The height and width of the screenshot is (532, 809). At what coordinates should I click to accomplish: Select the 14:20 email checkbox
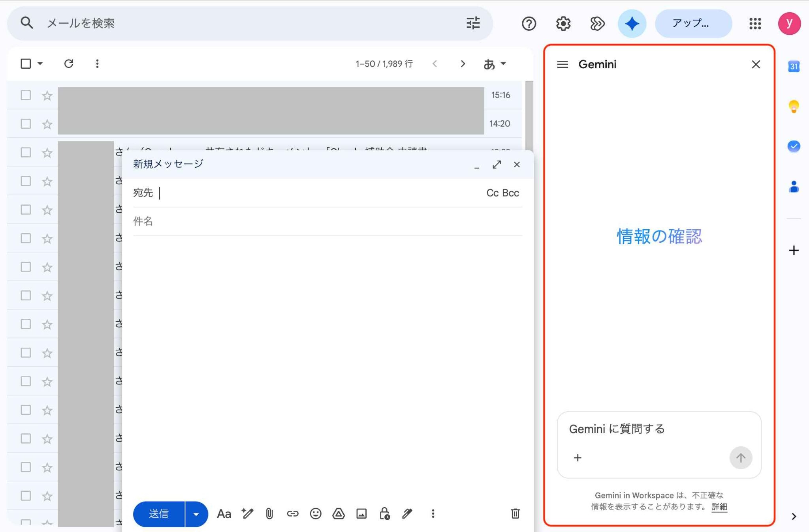pyautogui.click(x=26, y=124)
